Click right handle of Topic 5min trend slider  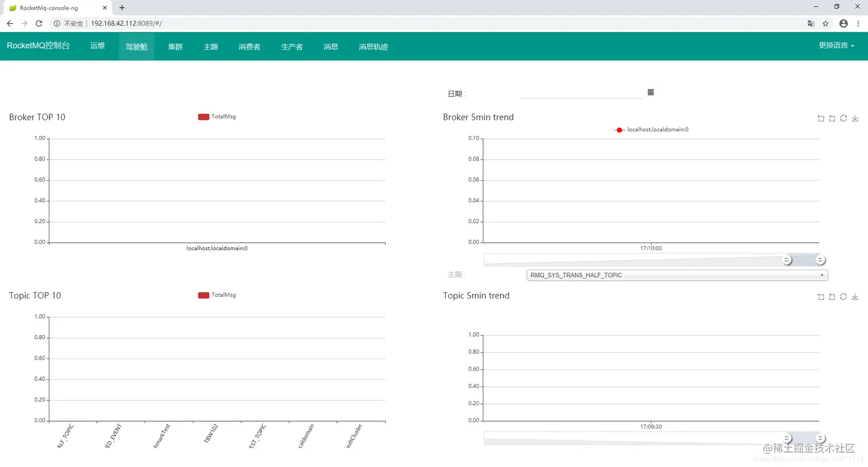[x=820, y=438]
